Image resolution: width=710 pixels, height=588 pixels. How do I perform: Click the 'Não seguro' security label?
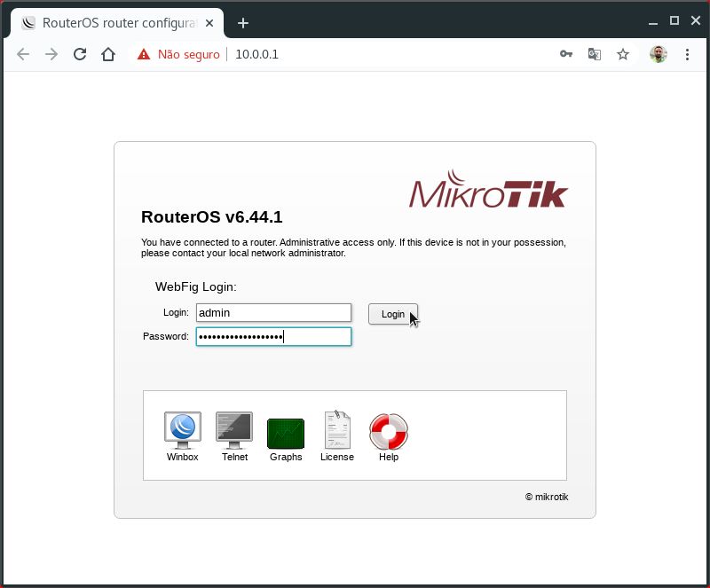tap(189, 54)
